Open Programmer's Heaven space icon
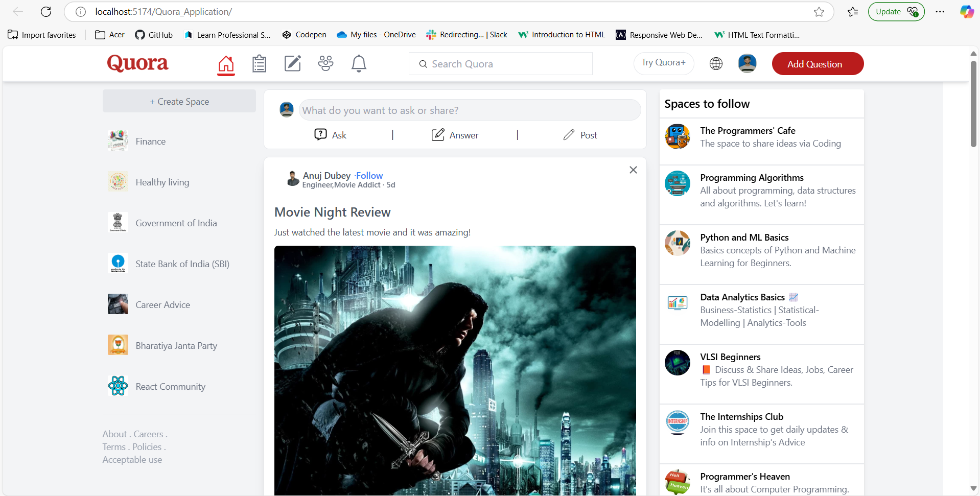The width and height of the screenshot is (980, 496). click(678, 482)
